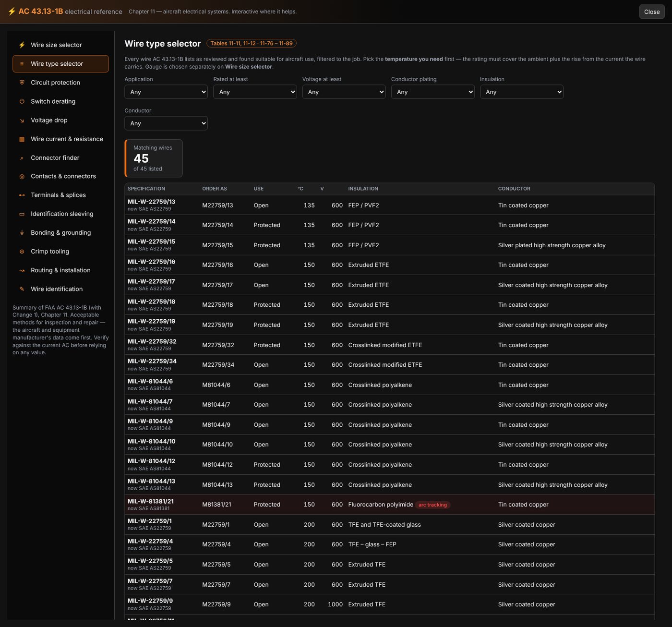The height and width of the screenshot is (627, 672).
Task: Open Routing & installation section
Action: [60, 270]
